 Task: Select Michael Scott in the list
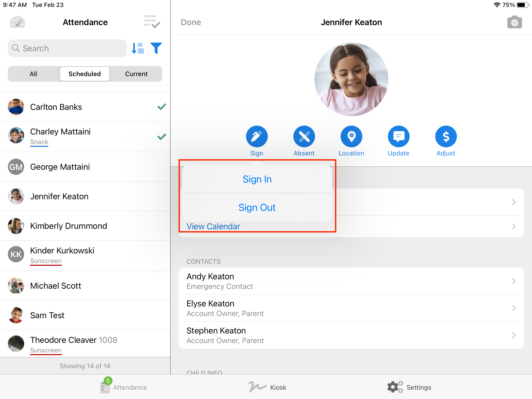point(85,286)
